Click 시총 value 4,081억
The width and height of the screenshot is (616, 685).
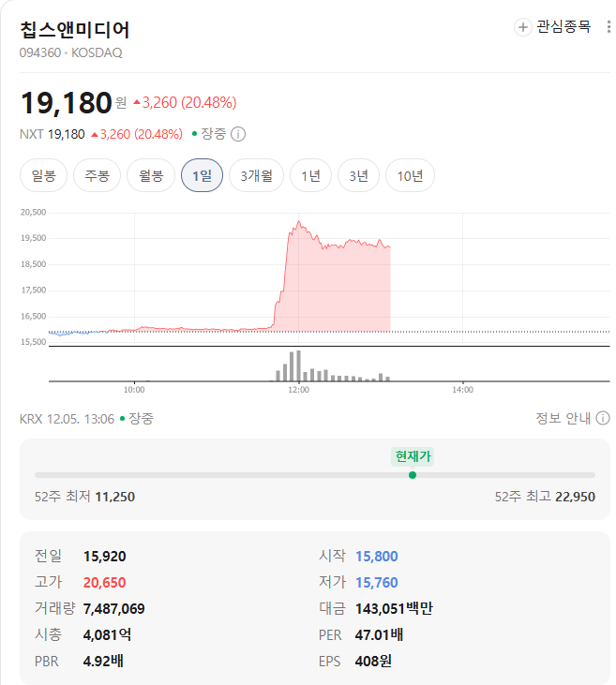(x=107, y=634)
